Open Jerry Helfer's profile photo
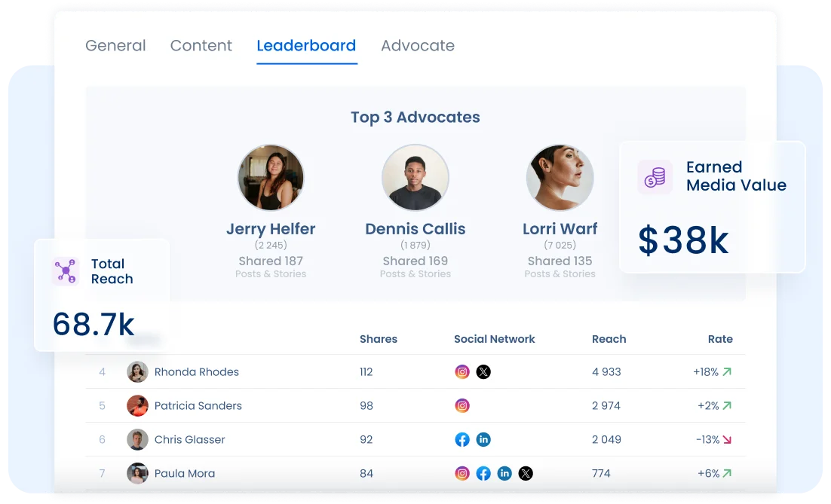 (x=271, y=178)
